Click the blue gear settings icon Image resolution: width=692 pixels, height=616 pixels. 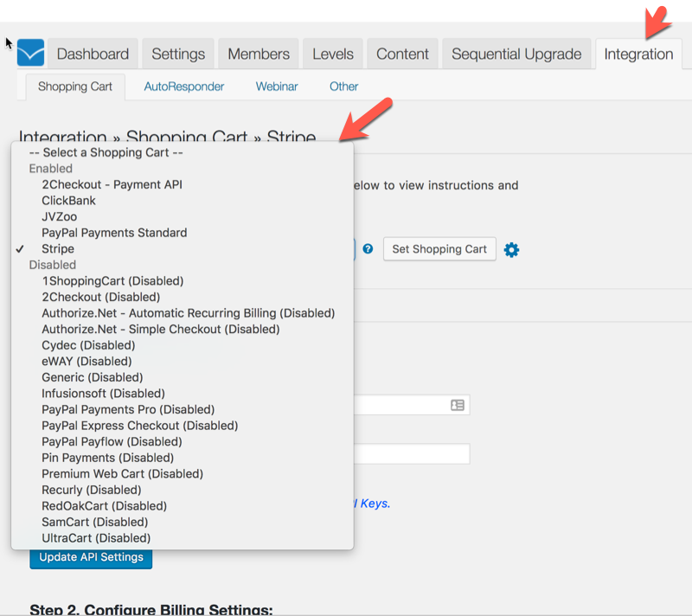[x=511, y=250]
